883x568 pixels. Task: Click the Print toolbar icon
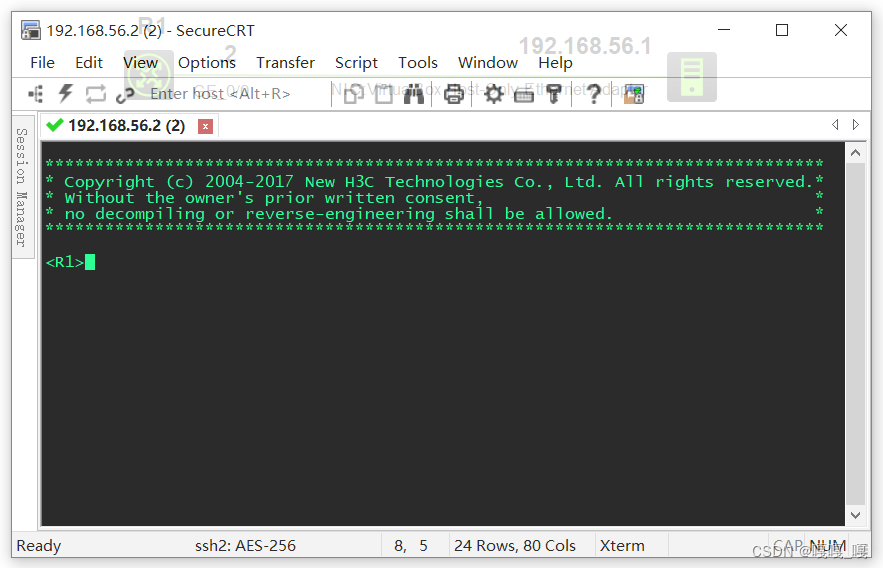(454, 93)
